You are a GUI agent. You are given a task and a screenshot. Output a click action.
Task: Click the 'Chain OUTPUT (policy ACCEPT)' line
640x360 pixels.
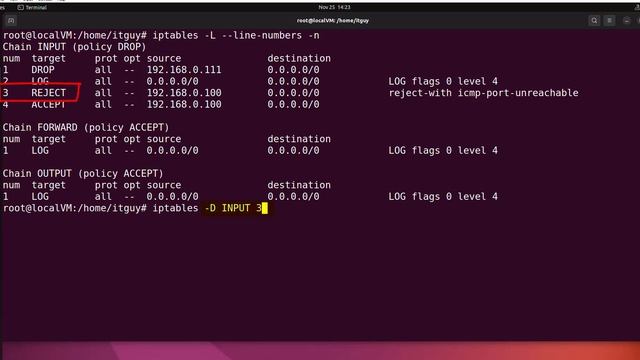83,173
